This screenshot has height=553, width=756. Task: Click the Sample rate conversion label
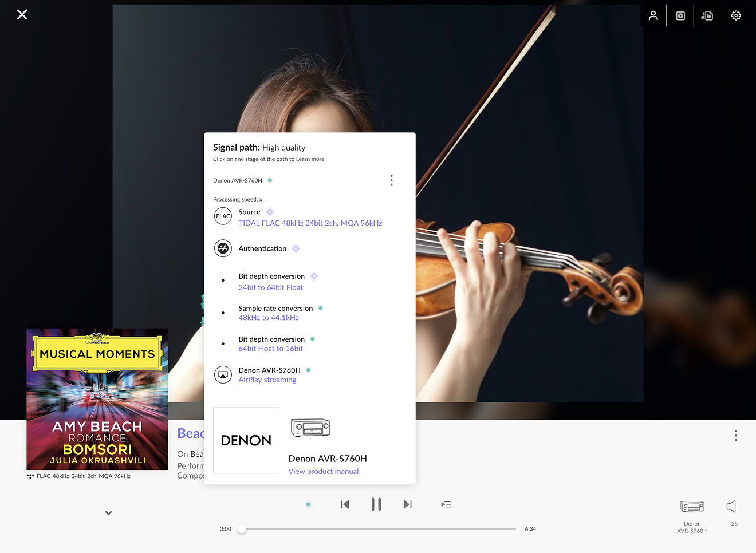point(275,308)
